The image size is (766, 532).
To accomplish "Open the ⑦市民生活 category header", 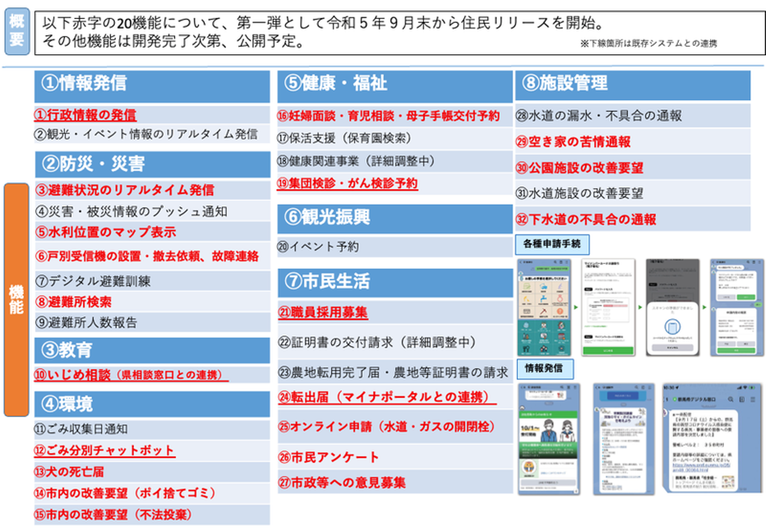I will tap(395, 282).
